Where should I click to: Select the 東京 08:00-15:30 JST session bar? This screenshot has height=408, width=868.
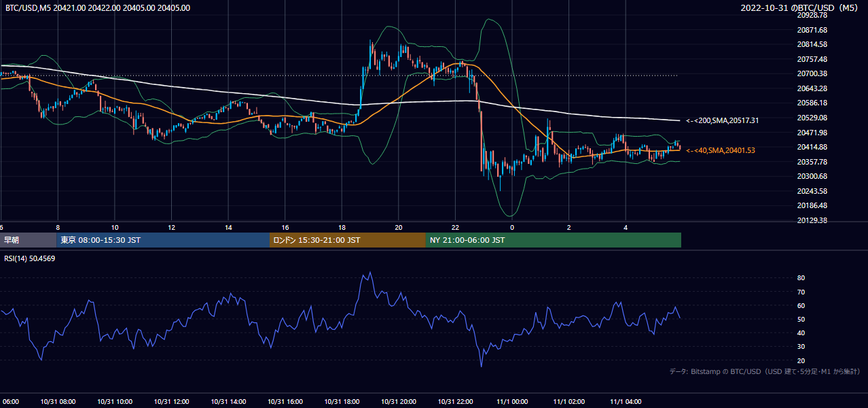point(163,240)
